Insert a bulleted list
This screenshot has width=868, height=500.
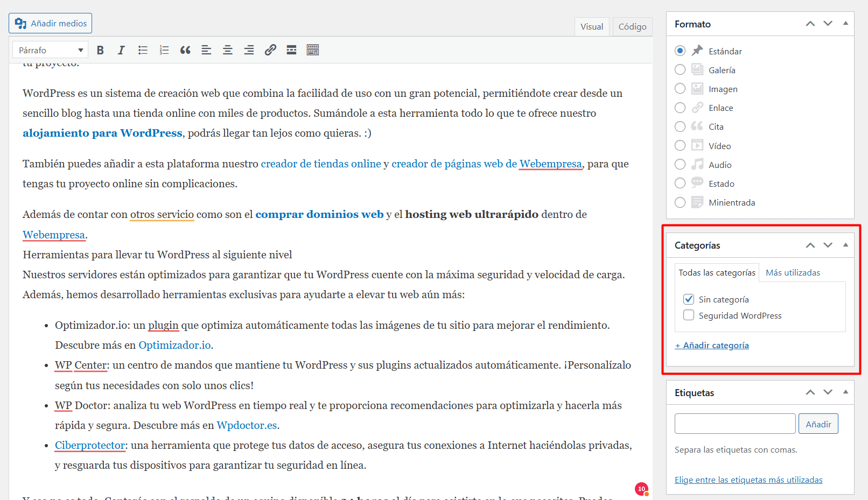(x=143, y=50)
